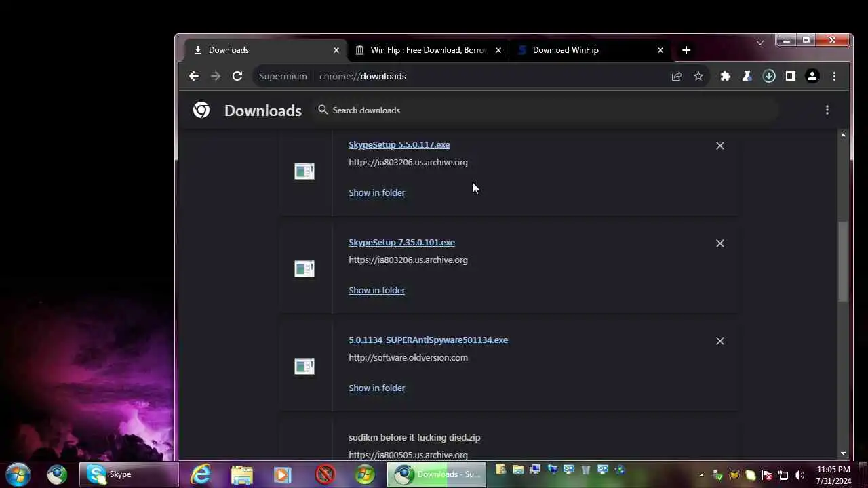Image resolution: width=868 pixels, height=488 pixels.
Task: Close the Downloads tab
Action: point(336,50)
